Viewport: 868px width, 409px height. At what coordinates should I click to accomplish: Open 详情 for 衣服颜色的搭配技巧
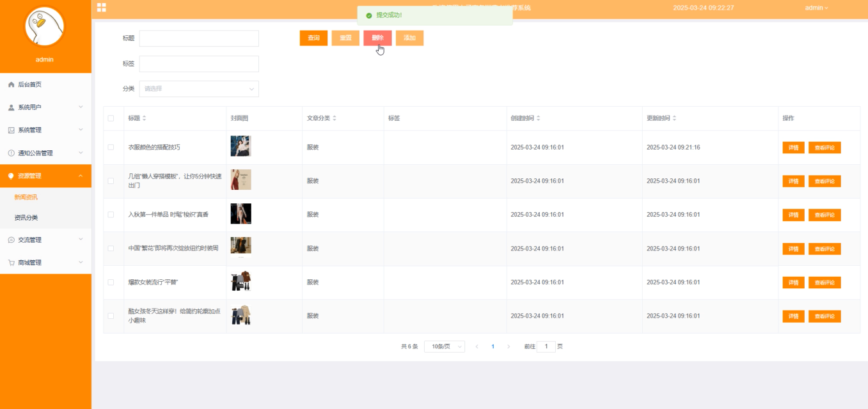[x=793, y=148]
